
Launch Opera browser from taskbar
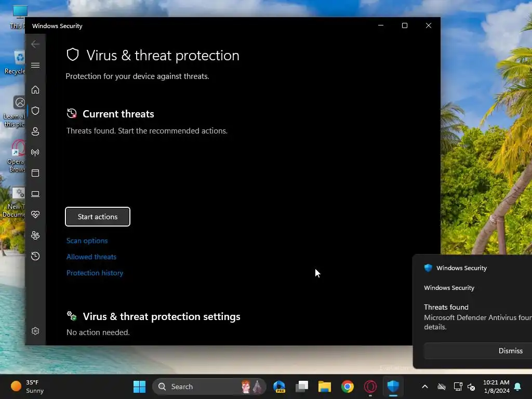[370, 387]
